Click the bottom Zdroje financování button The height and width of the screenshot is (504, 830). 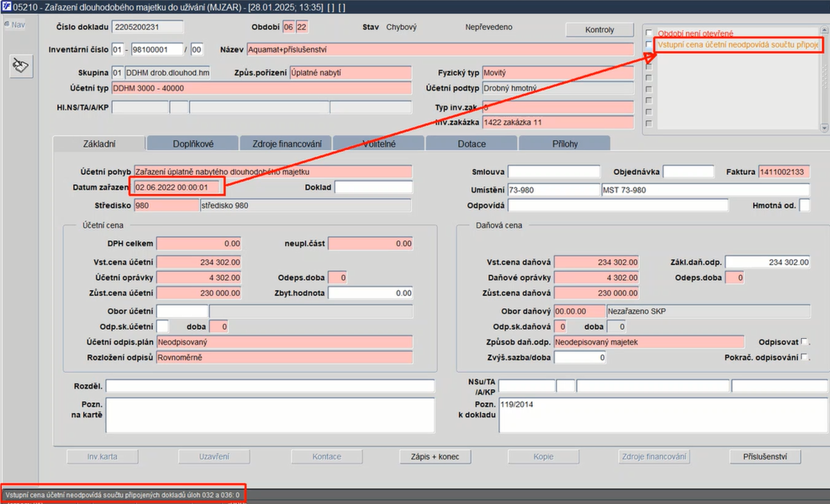coord(655,457)
